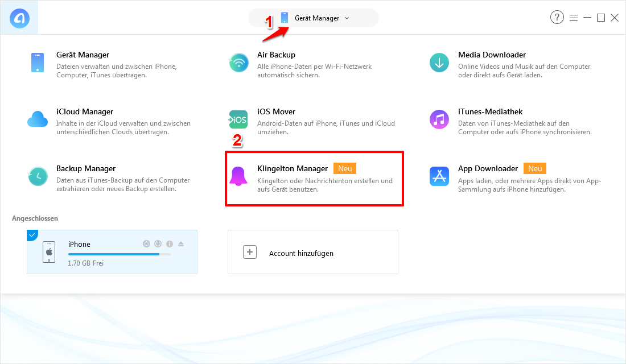
Task: Click the info icon on iPhone card
Action: (170, 243)
